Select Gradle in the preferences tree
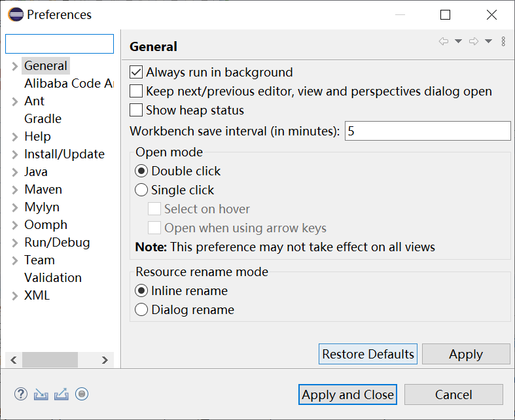 click(x=43, y=119)
